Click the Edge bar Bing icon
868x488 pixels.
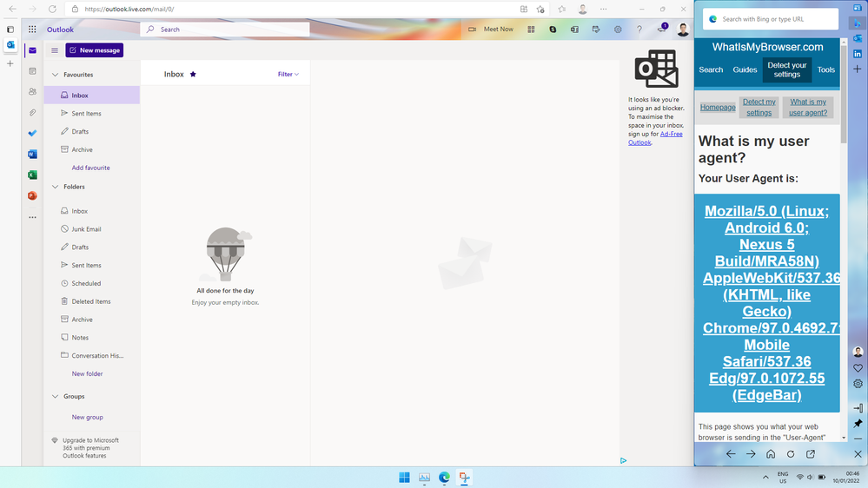[x=858, y=23]
